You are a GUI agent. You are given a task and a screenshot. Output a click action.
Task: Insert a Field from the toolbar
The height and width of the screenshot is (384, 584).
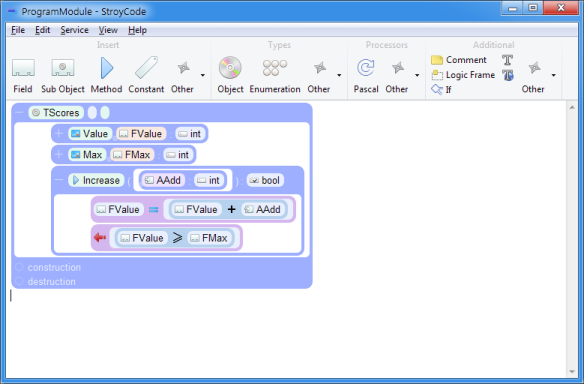coord(23,76)
